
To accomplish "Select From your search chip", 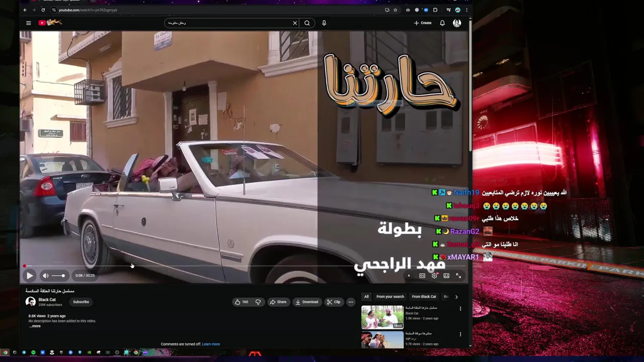I will (390, 297).
